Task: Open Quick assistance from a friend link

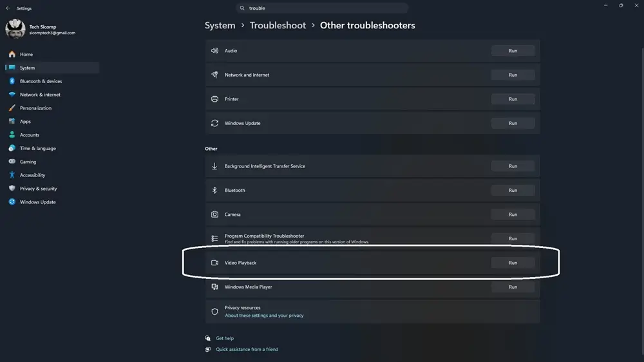Action: click(x=247, y=349)
